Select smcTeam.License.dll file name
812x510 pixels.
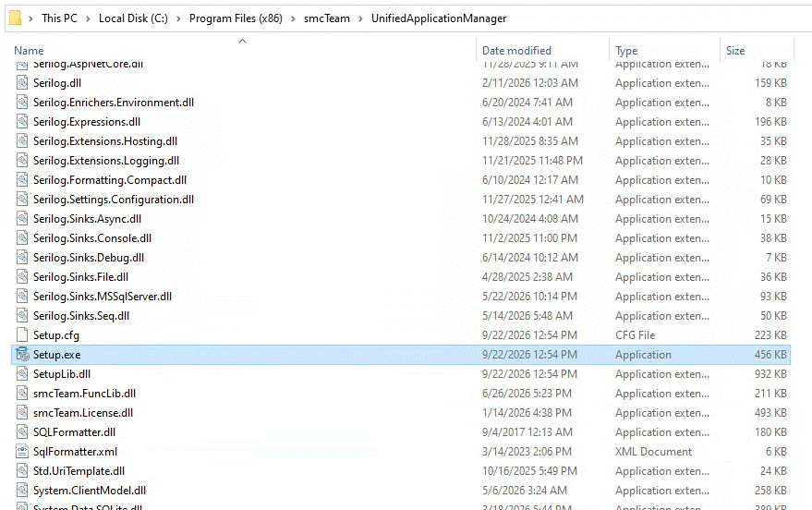pos(83,413)
